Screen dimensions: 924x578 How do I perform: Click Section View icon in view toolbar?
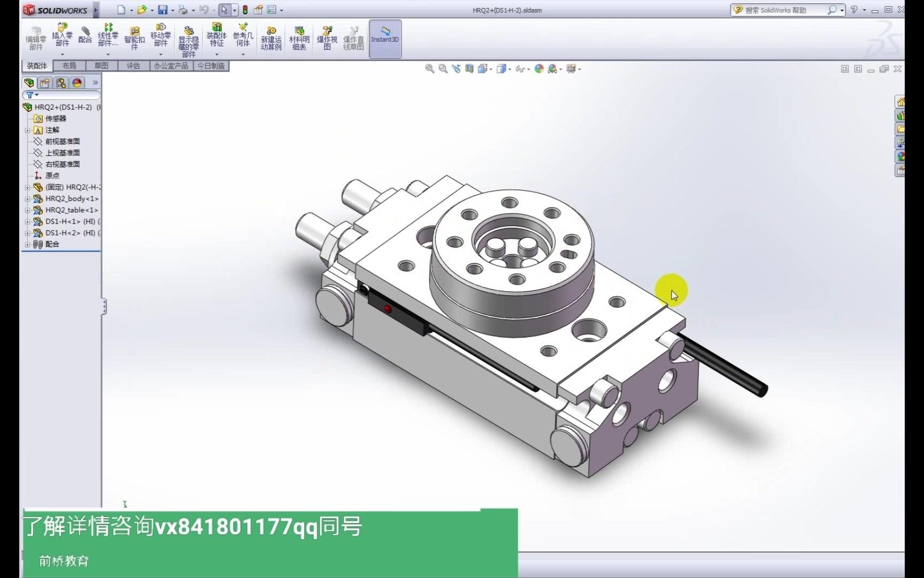(469, 69)
